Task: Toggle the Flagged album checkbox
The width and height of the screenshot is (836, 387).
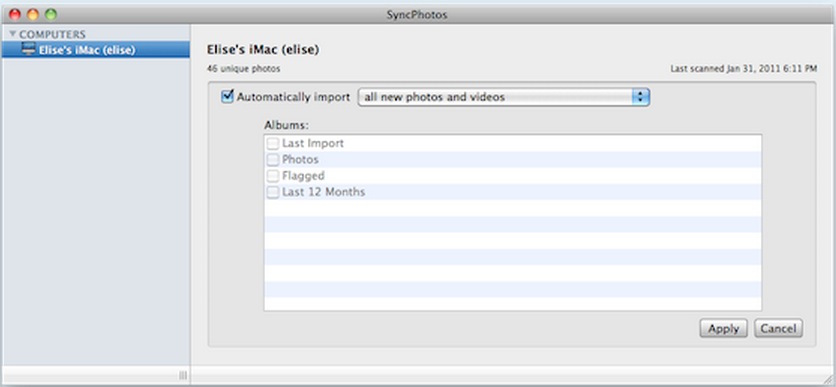Action: (x=272, y=175)
